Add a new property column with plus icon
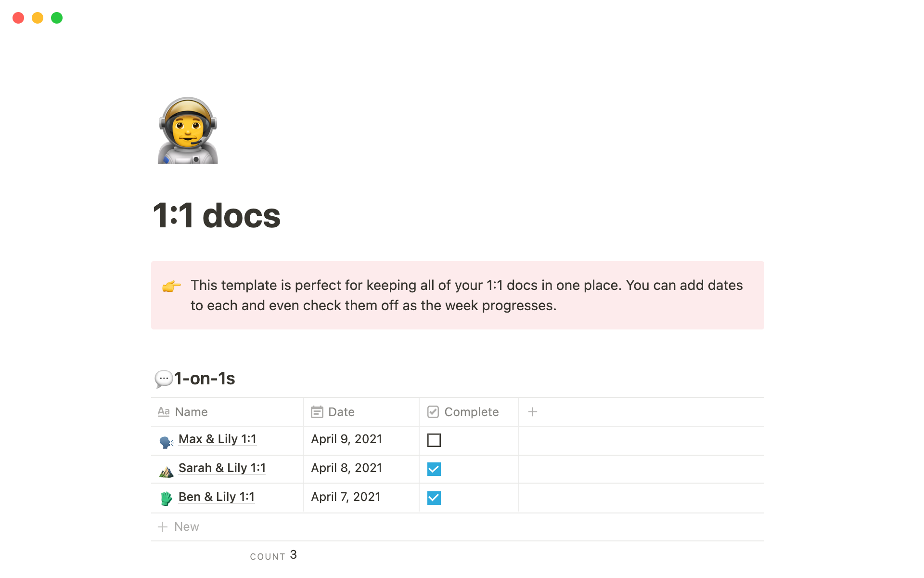This screenshot has width=924, height=578. [x=532, y=412]
